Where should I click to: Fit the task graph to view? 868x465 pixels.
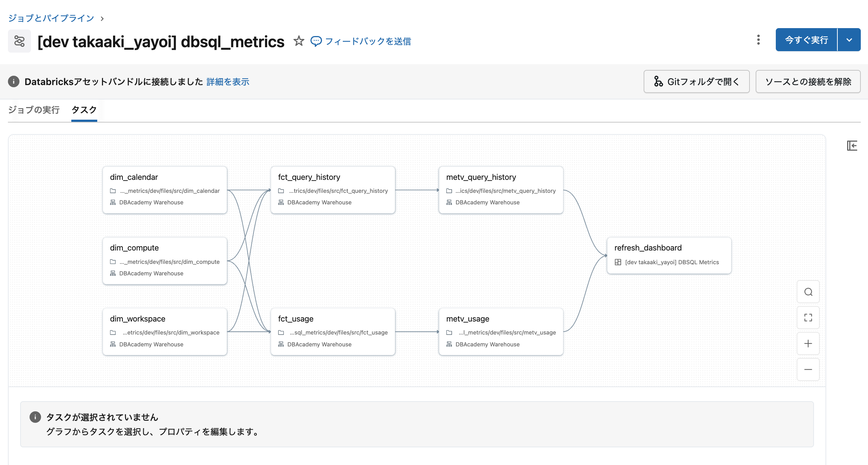[808, 318]
